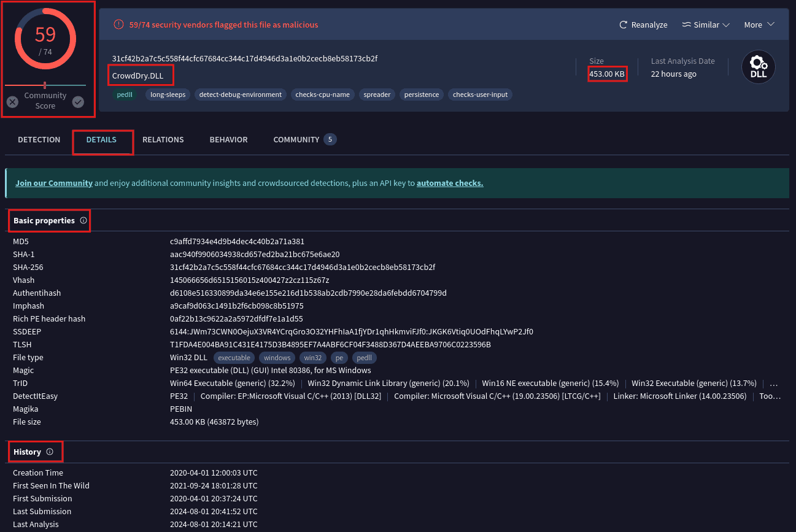Screen dimensions: 796x532
Task: Click the Community count badge 5
Action: point(330,139)
